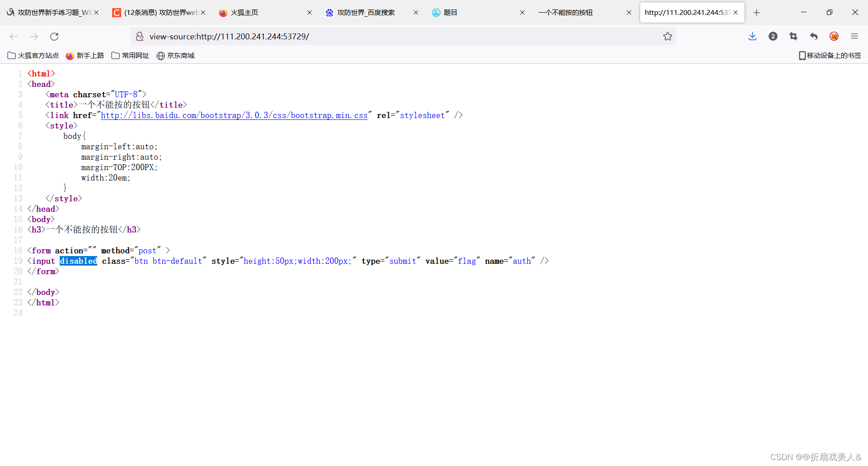The width and height of the screenshot is (868, 466).
Task: Open the Firefox hamburger menu
Action: click(854, 37)
